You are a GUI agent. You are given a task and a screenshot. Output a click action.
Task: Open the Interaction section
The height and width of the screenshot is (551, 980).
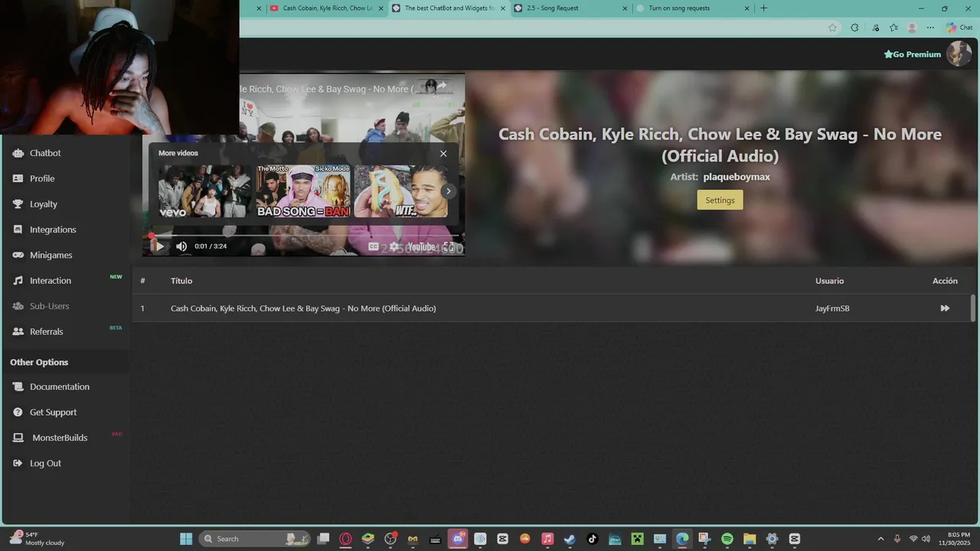(51, 281)
